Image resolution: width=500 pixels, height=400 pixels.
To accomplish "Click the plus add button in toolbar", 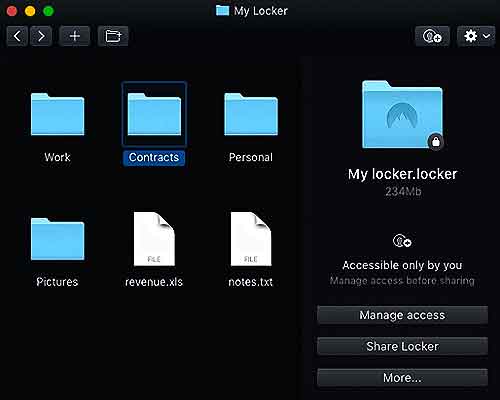I will click(x=75, y=36).
